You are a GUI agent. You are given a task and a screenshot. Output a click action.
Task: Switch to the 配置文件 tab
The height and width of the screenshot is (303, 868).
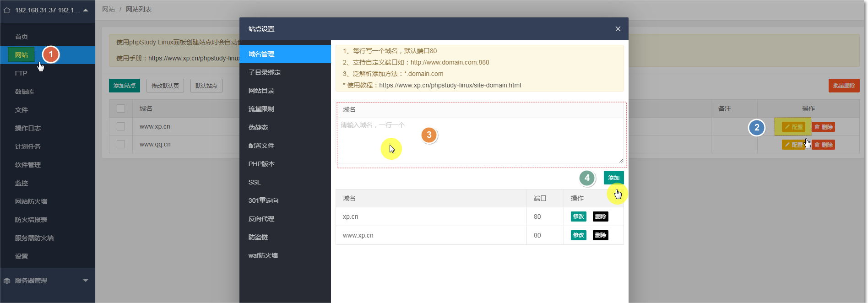pos(285,146)
